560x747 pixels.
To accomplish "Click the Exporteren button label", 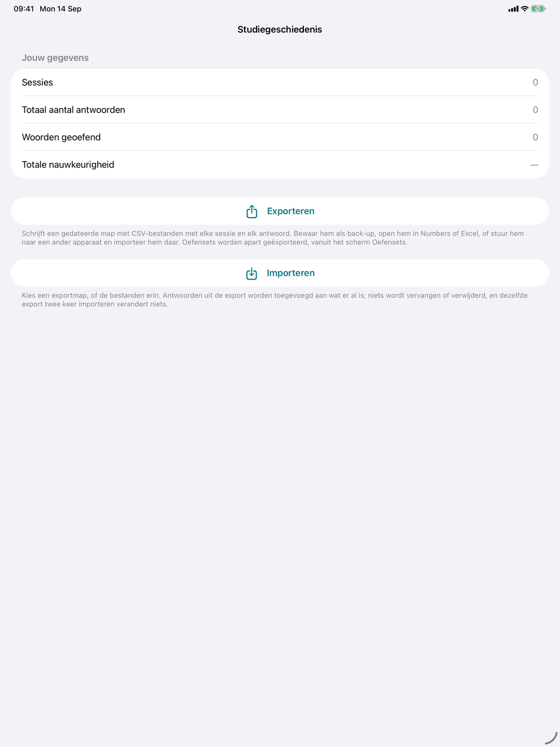I will click(x=291, y=211).
